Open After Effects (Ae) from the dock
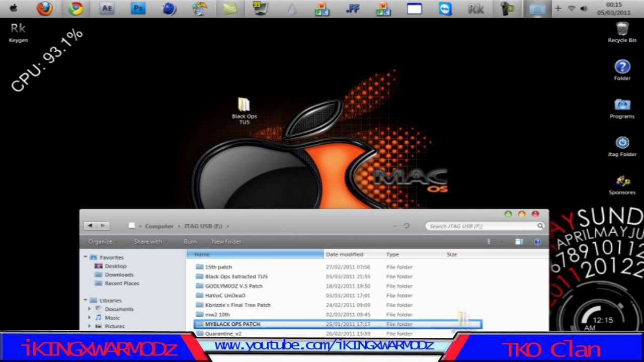Screen dimensions: 644x362 107,8
